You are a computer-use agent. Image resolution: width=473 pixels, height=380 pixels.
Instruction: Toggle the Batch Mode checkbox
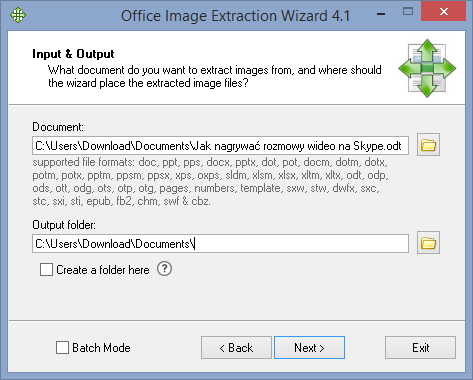[62, 348]
